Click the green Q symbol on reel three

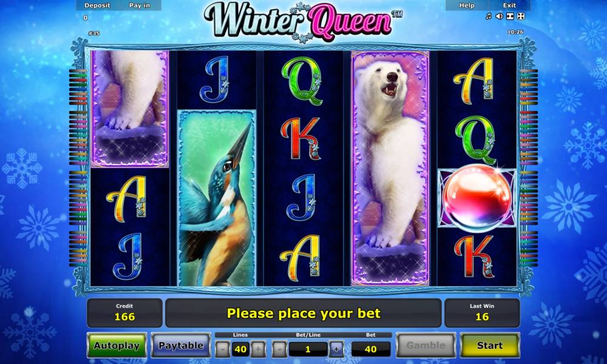pos(302,81)
